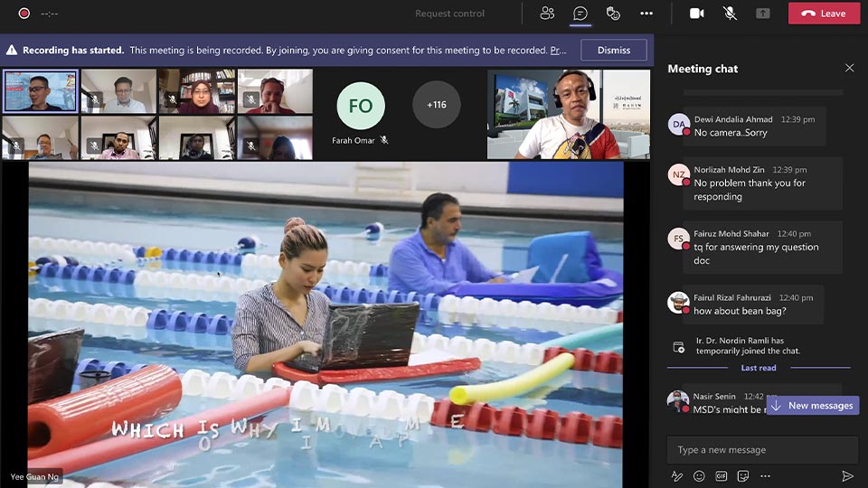868x488 pixels.
Task: Click the temporarily joined chat notice icon
Action: pos(679,347)
